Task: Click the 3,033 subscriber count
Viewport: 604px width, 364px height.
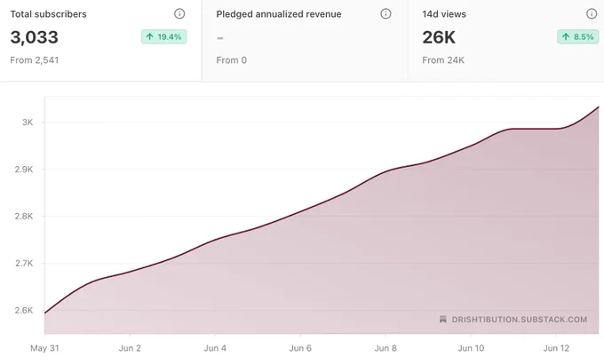Action: pyautogui.click(x=35, y=37)
